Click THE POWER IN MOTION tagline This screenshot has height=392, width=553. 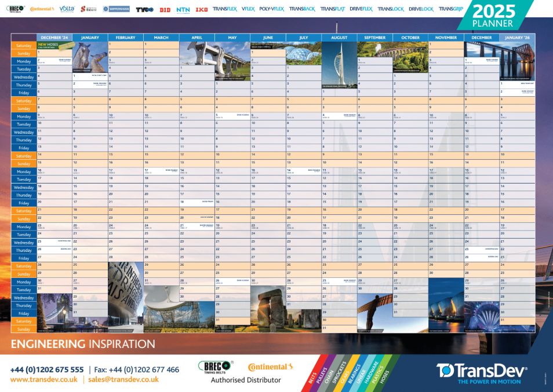[489, 382]
